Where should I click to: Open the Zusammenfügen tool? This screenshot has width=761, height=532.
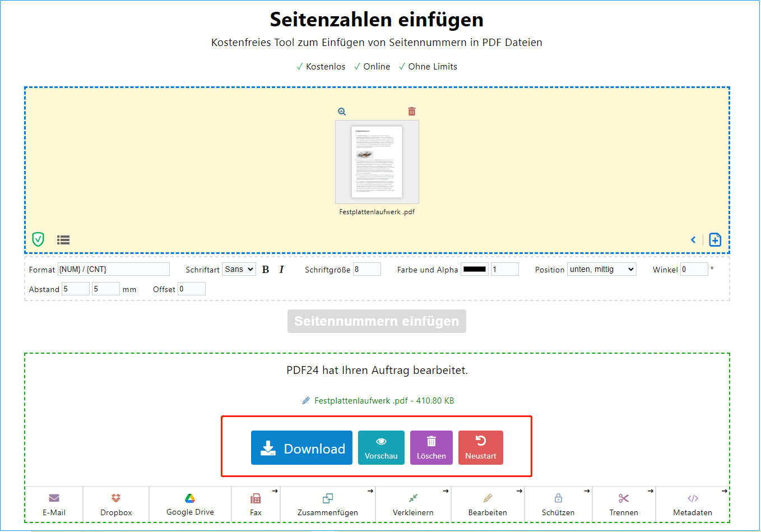pyautogui.click(x=327, y=504)
